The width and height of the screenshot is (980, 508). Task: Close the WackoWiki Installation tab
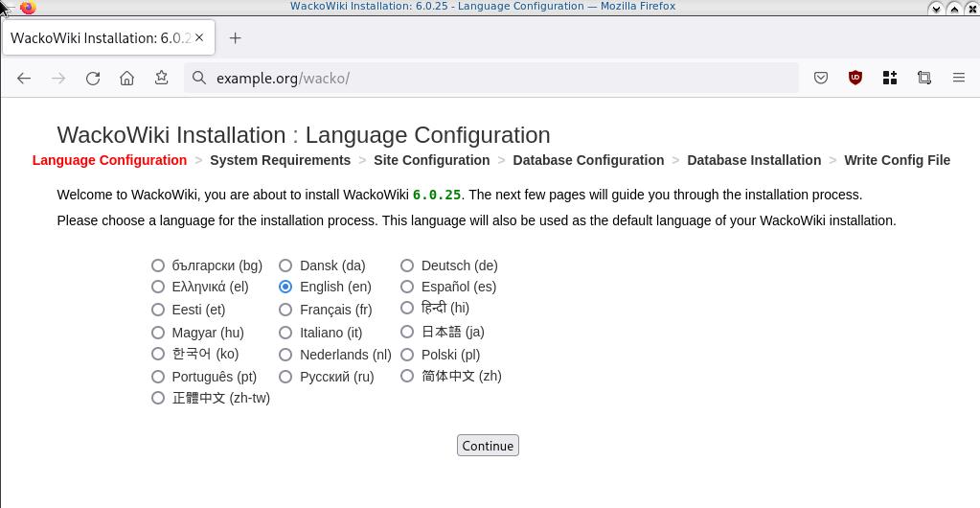[199, 38]
